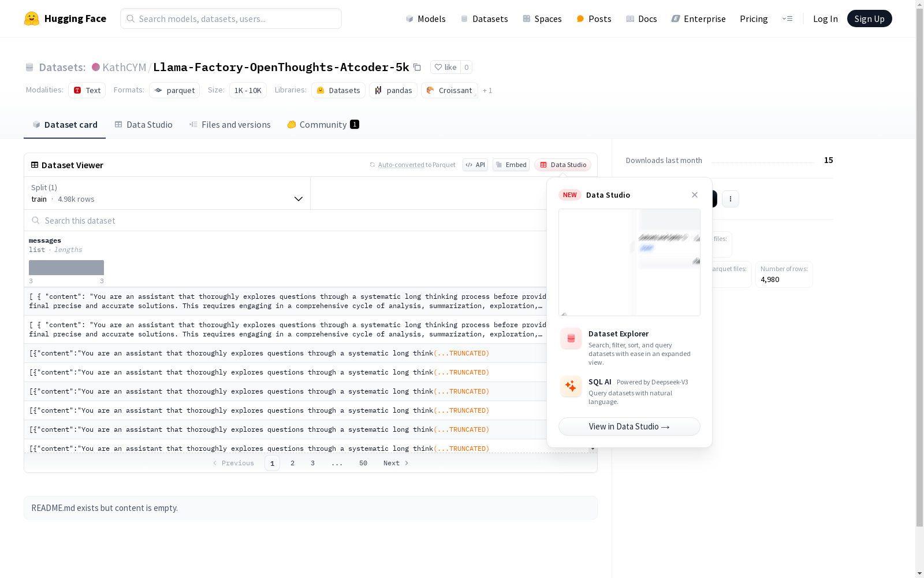The image size is (924, 578).
Task: Click the Hugging Face logo icon
Action: click(x=32, y=18)
